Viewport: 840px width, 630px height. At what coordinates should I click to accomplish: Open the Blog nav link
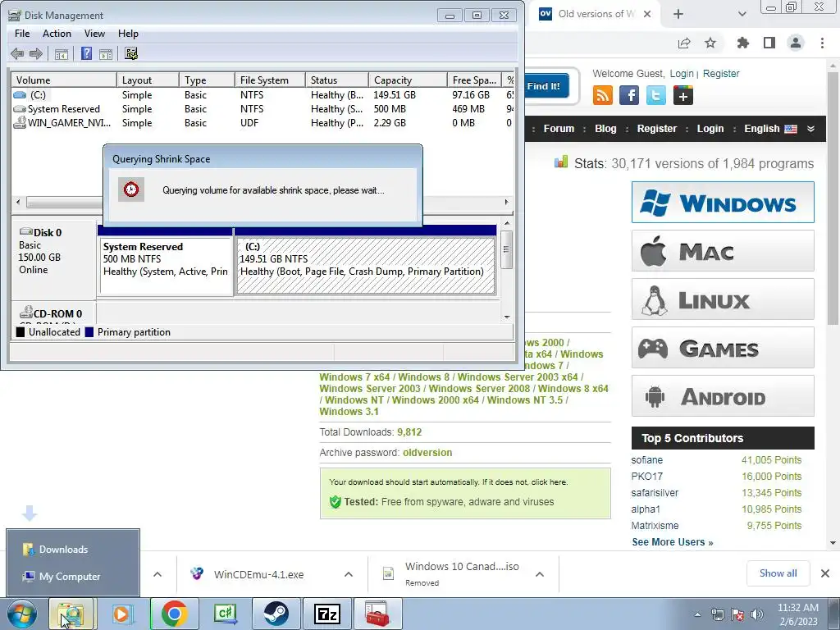(x=605, y=129)
